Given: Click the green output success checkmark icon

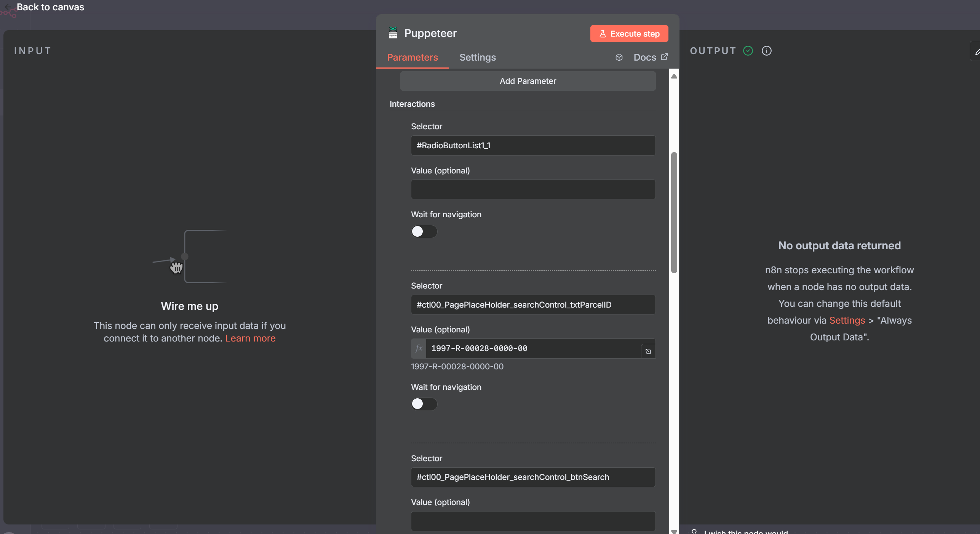Looking at the screenshot, I should (x=748, y=51).
